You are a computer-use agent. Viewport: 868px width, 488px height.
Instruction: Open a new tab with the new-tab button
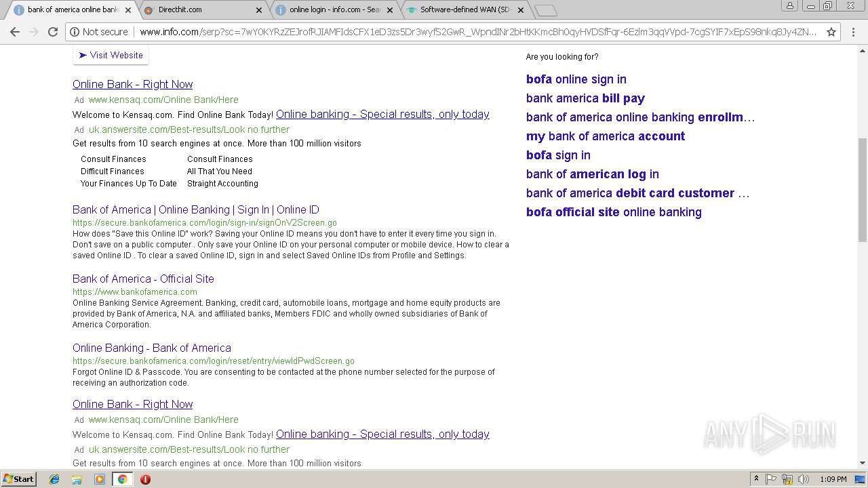click(x=546, y=10)
